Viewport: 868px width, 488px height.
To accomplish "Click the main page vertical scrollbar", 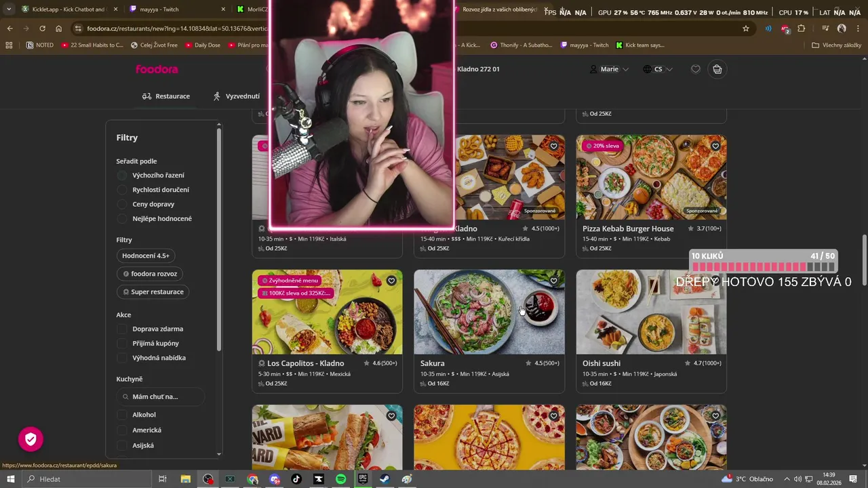I will coord(864,261).
